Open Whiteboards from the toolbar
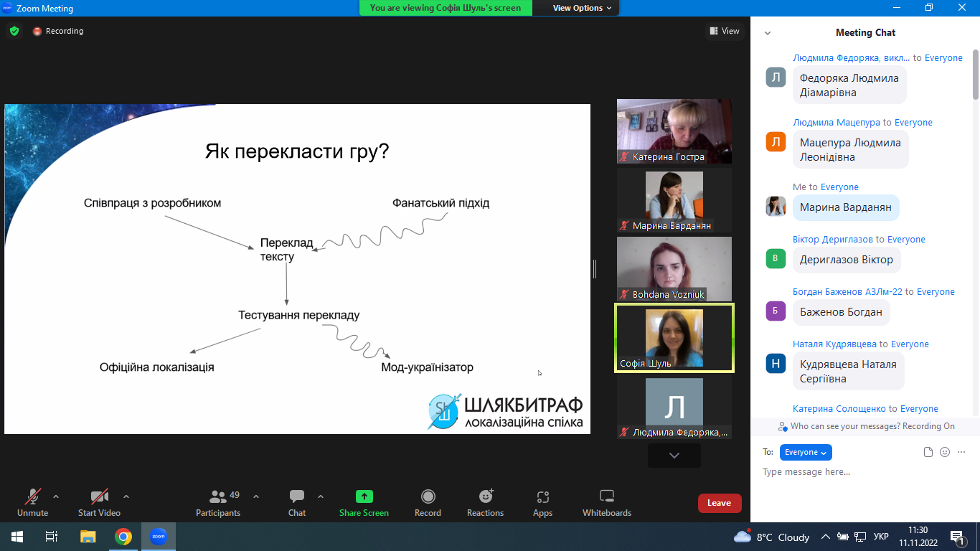This screenshot has width=980, height=551. [x=607, y=496]
